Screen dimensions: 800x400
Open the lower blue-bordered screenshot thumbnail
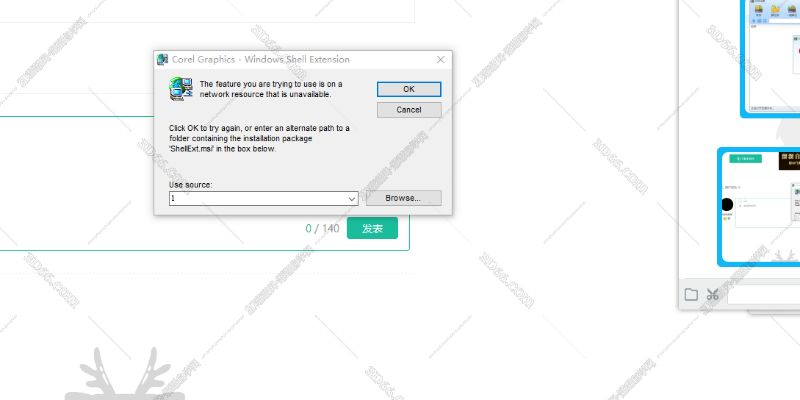click(760, 208)
